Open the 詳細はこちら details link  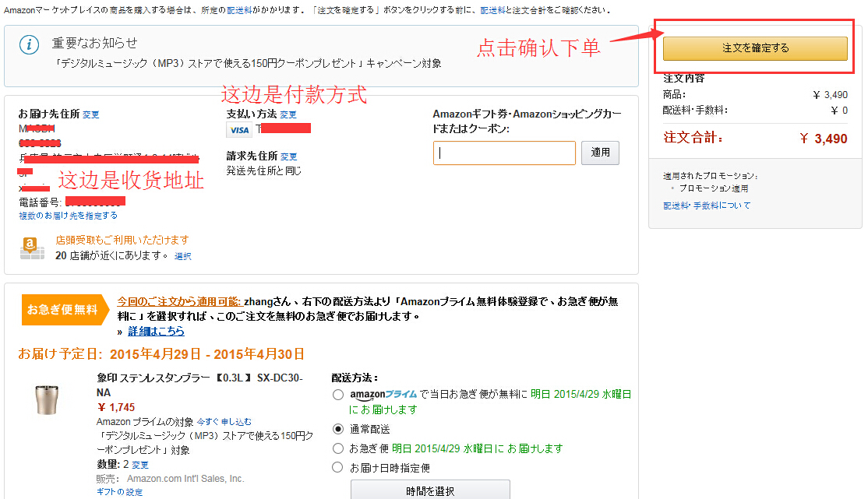coord(156,332)
